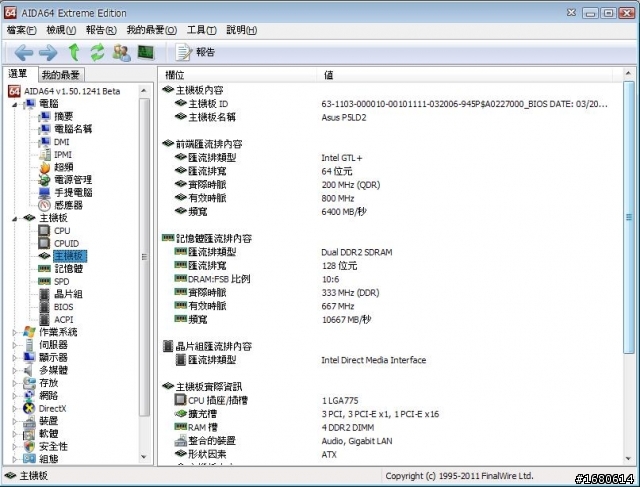Select the SPD tree item

coord(61,282)
